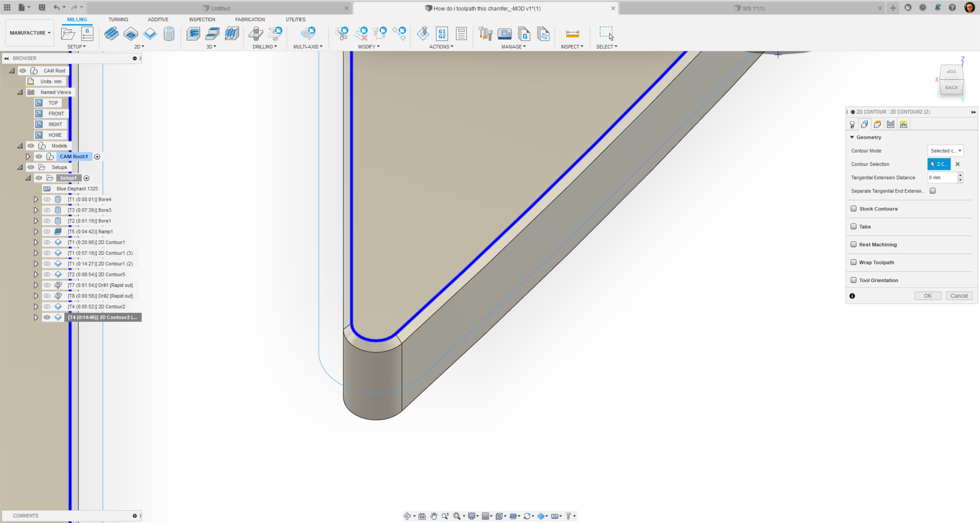980x523 pixels.
Task: Switch to the ADDITIVE tab
Action: click(158, 19)
